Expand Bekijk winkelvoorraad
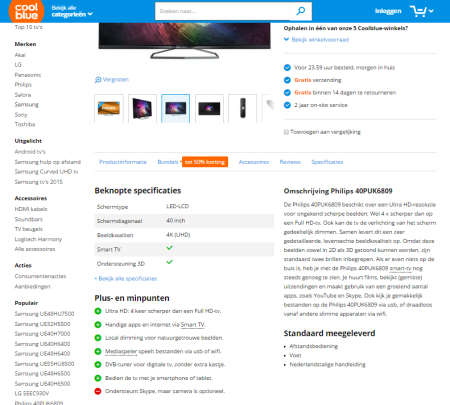This screenshot has width=450, height=405. click(316, 40)
